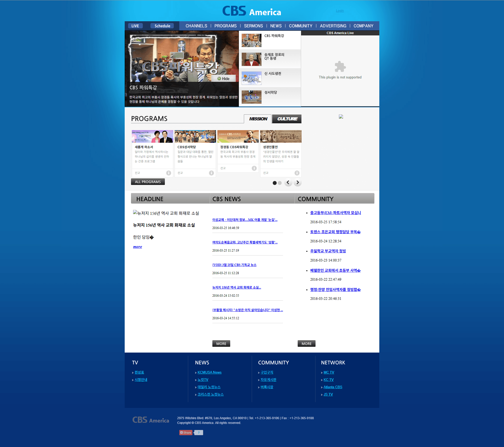Open the COMPANY menu
504x447 pixels.
[x=363, y=26]
